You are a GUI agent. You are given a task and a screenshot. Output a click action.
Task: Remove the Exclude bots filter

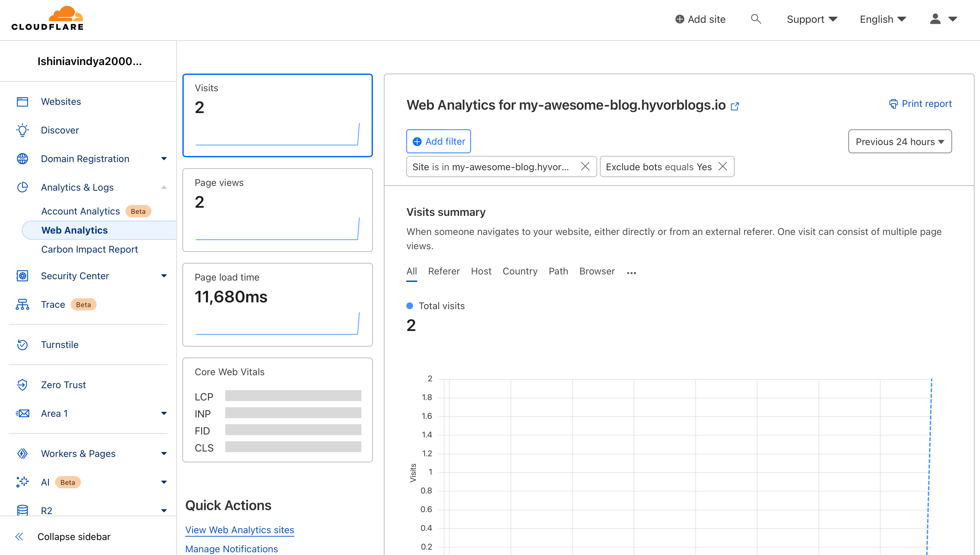point(723,166)
